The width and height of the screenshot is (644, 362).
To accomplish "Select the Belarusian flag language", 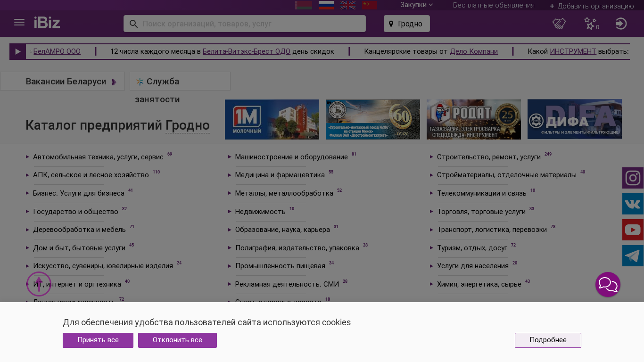I will click(304, 5).
